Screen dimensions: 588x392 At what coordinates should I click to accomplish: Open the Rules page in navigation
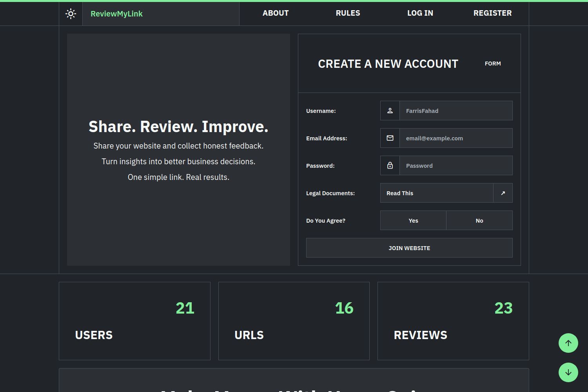[348, 13]
